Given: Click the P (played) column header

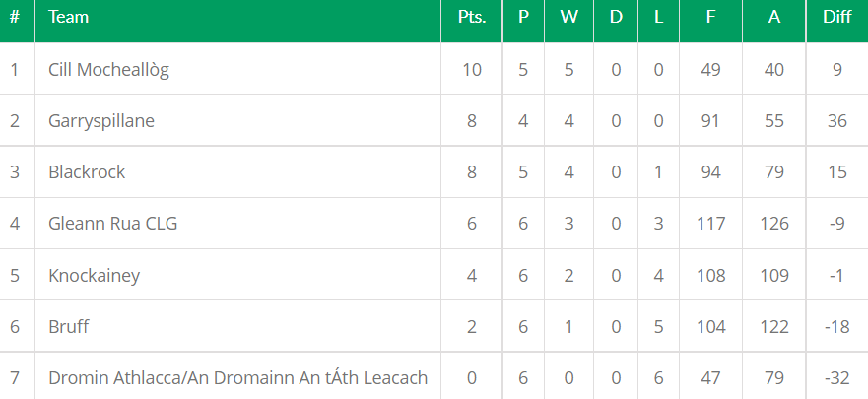Looking at the screenshot, I should 523,18.
